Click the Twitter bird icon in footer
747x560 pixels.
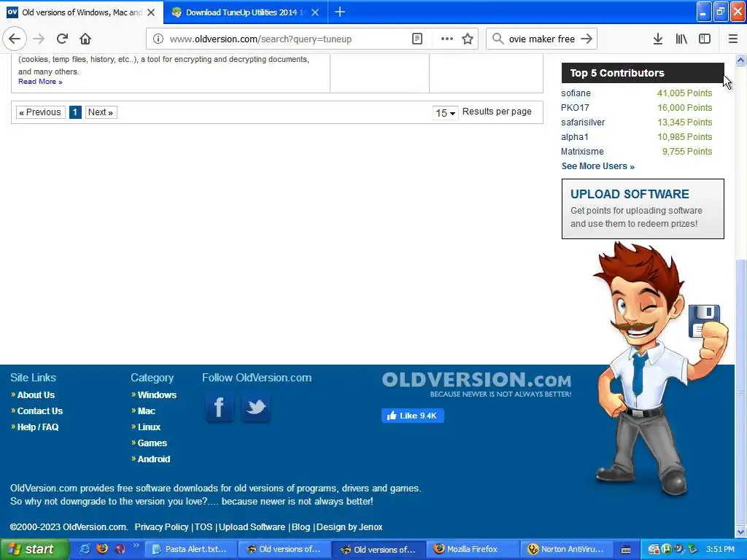coord(256,407)
